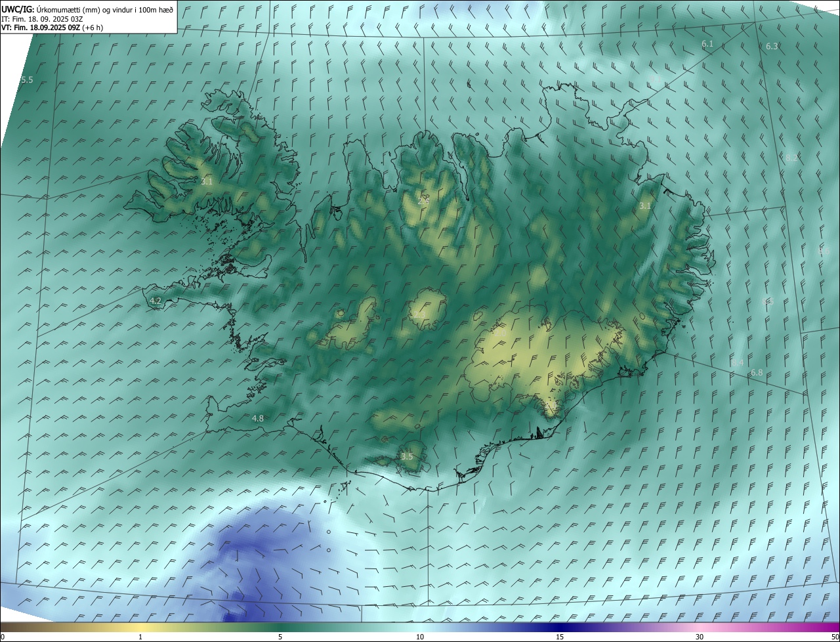Click the color scale at tick 15
The width and height of the screenshot is (840, 642).
pos(560,637)
